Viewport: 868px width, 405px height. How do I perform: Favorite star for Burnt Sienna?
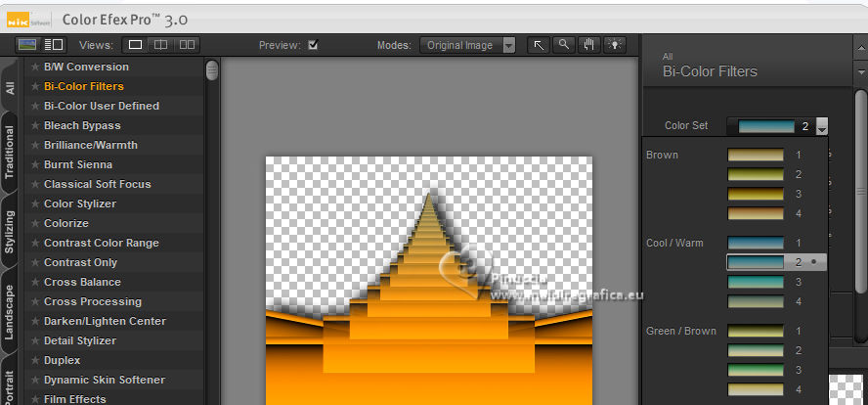(x=35, y=164)
